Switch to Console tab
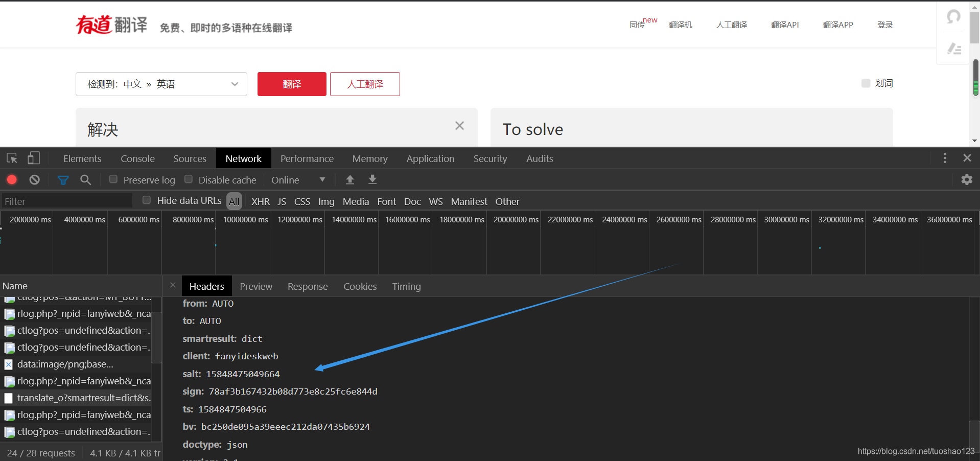The width and height of the screenshot is (980, 461). pyautogui.click(x=137, y=158)
